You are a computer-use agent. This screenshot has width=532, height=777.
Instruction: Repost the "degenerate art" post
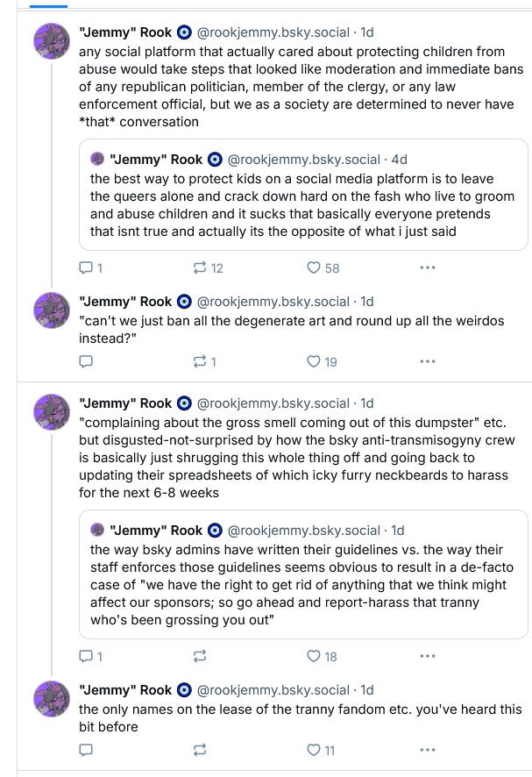click(x=199, y=360)
